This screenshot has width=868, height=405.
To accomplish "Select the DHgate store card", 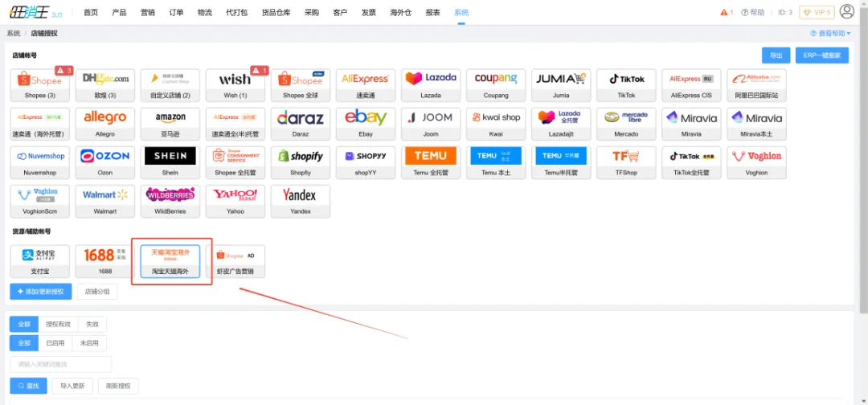I will tap(105, 85).
